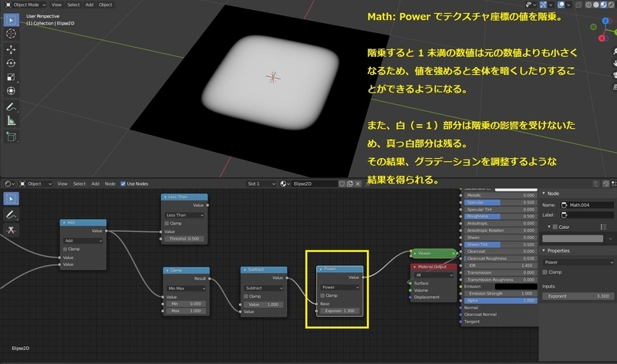The image size is (617, 364).
Task: Duplicate the Elipse2D material
Action: [x=350, y=184]
